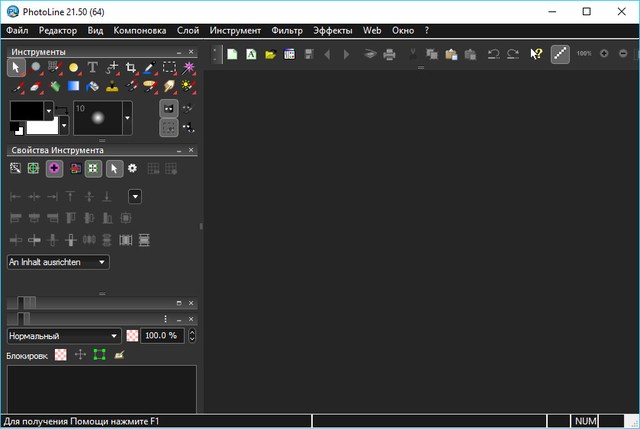Open the brush preset dropdown arrow
This screenshot has width=640, height=429.
point(127,119)
